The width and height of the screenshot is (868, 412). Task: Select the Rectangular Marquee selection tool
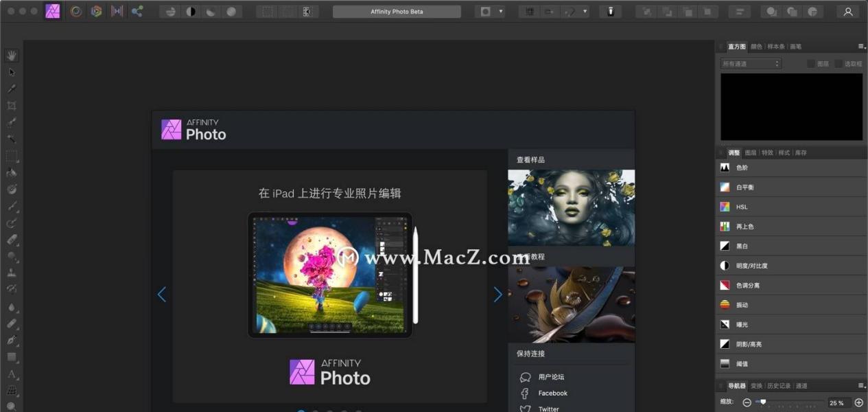[x=12, y=156]
